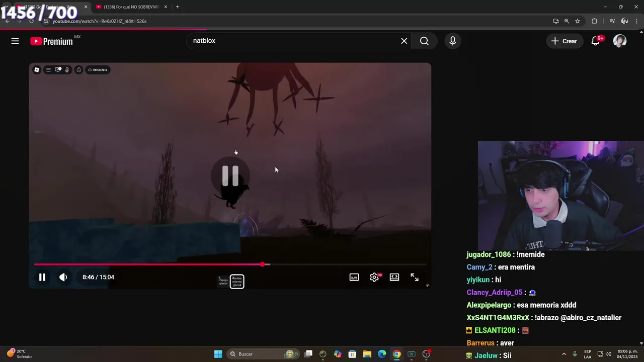Open the site information icon in address bar

coord(45,21)
